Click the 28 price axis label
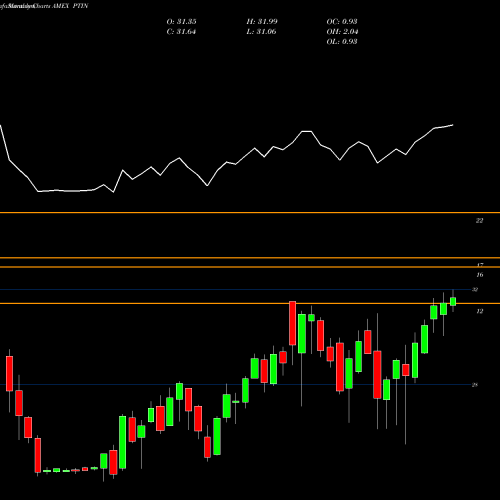This screenshot has width=500, height=500. (475, 385)
